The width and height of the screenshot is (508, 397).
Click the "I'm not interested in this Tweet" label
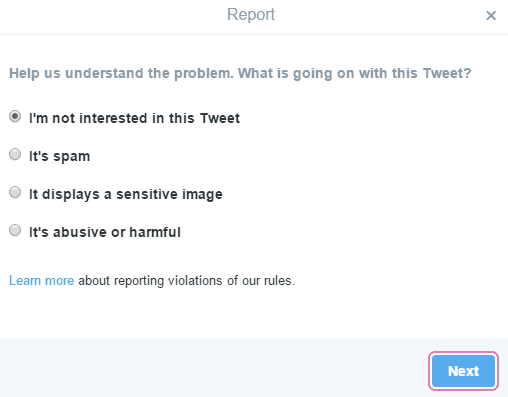tap(134, 118)
